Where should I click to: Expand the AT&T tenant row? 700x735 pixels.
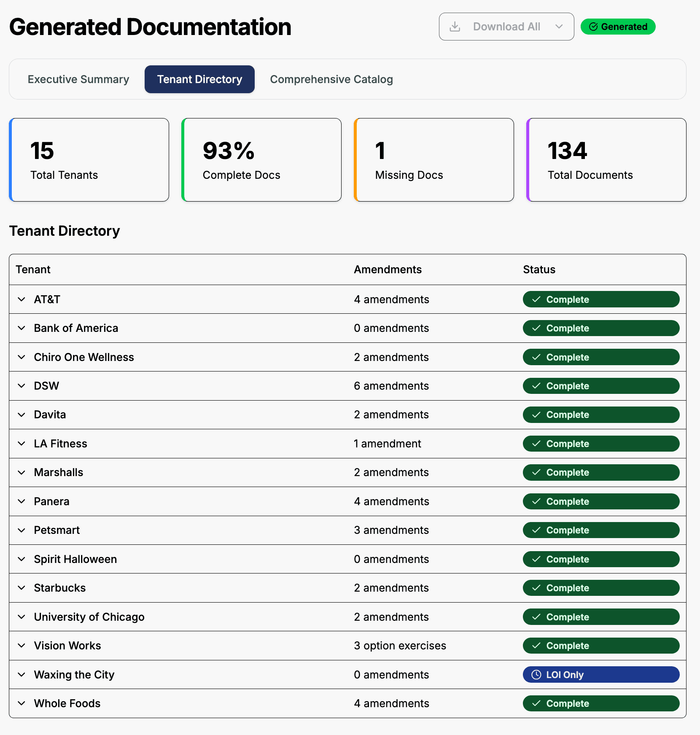22,299
